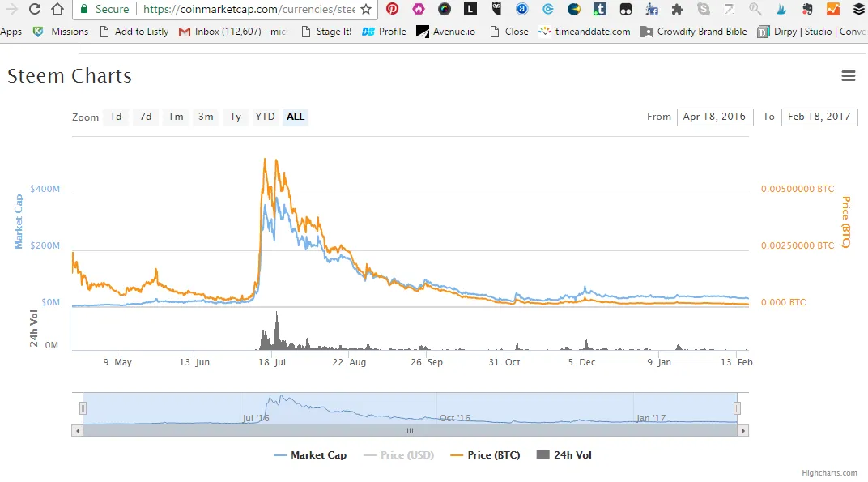
Task: Set chart zoom to 1m
Action: tap(176, 117)
